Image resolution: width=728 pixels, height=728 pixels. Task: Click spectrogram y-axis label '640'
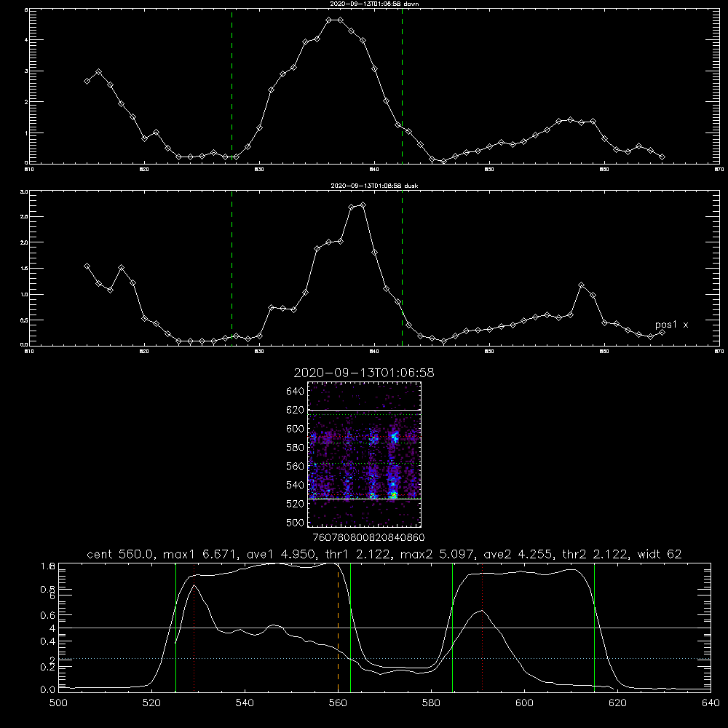coord(296,392)
